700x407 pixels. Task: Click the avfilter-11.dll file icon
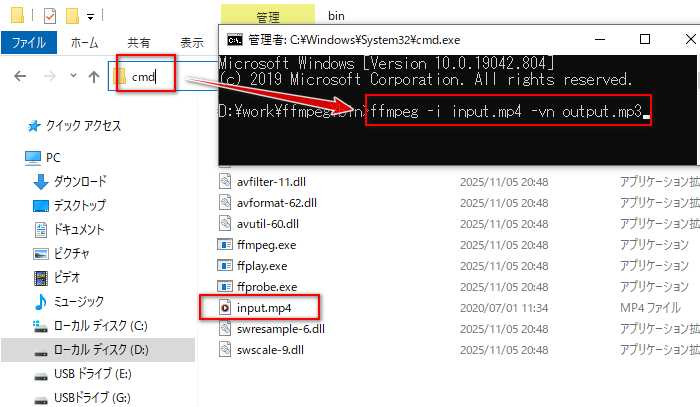click(225, 182)
